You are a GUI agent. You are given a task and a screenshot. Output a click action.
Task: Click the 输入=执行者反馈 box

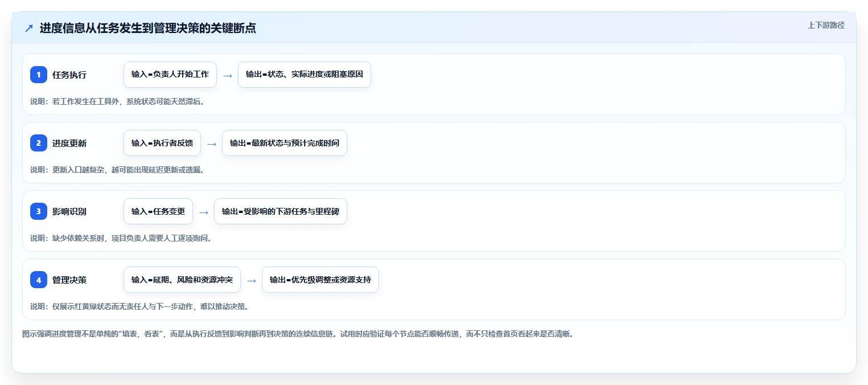(x=162, y=143)
